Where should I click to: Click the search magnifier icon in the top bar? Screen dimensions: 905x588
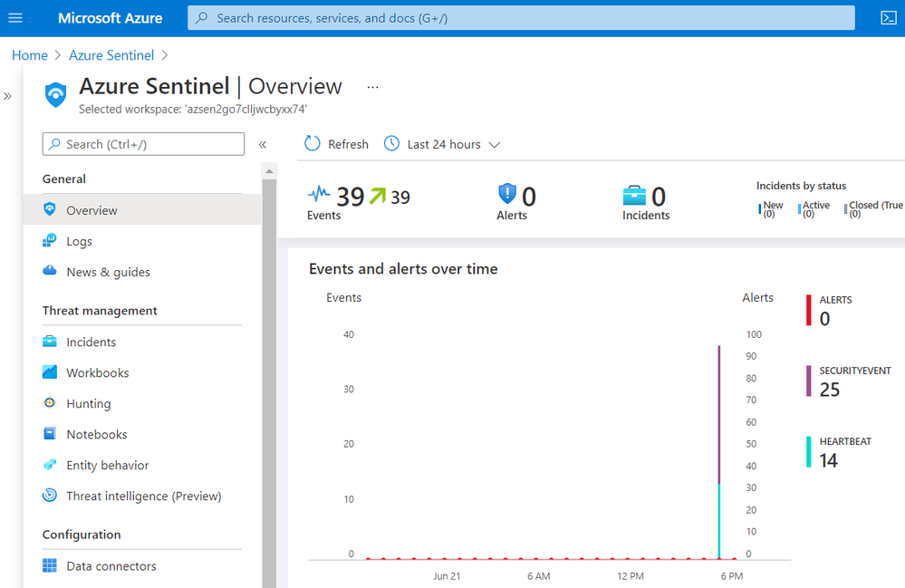(202, 18)
